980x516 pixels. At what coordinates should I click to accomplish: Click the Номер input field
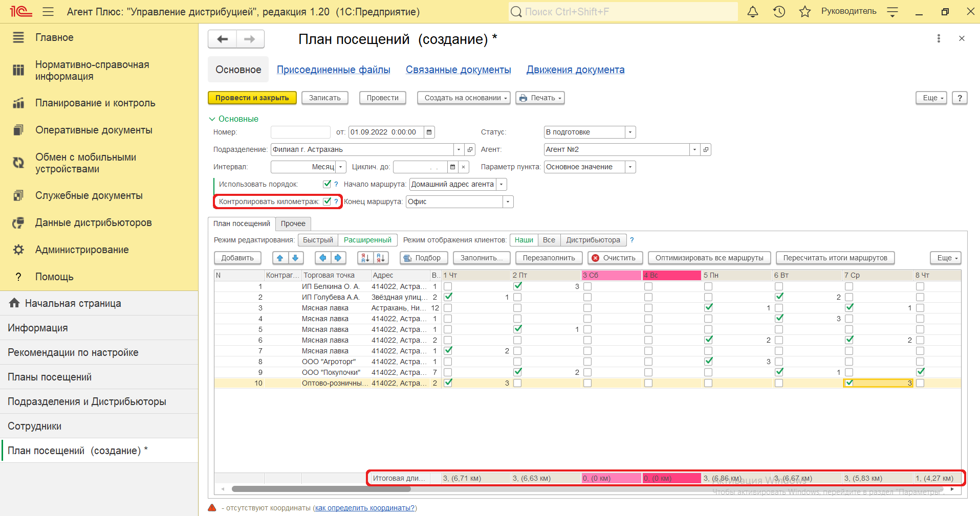click(300, 132)
